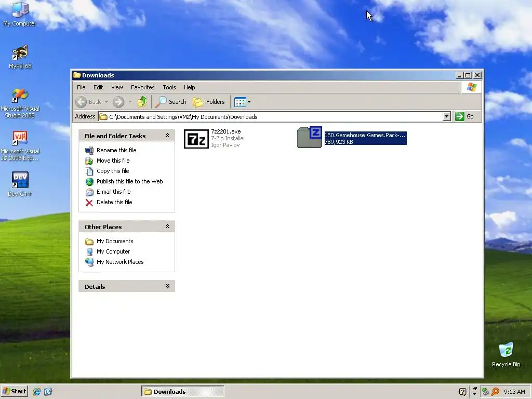The height and width of the screenshot is (399, 532).
Task: Click the help question mark tray icon
Action: coord(462,392)
